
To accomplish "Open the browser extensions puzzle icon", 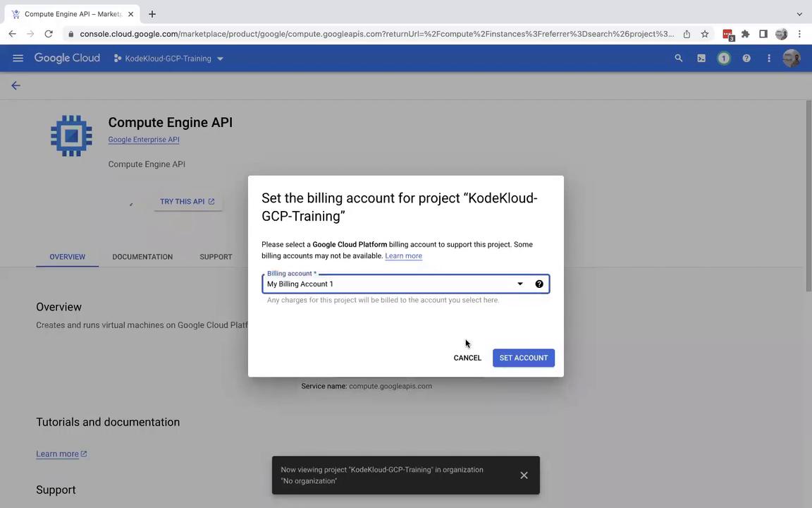I will coord(745,34).
